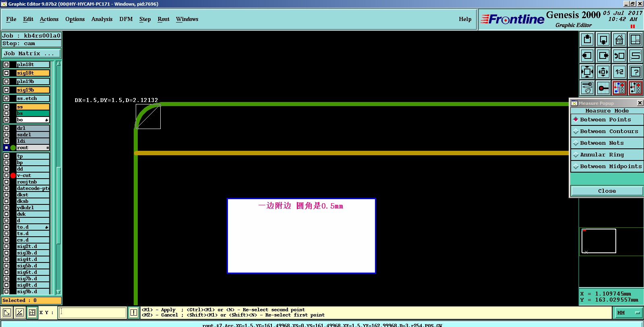Click the zoom out icon with outward arrows
This screenshot has height=327, width=644.
(603, 72)
